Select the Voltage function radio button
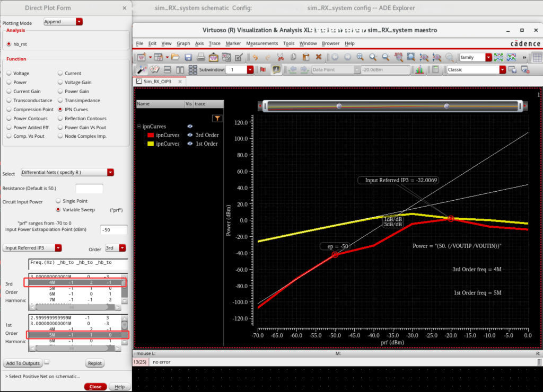The image size is (543, 392). [9, 73]
